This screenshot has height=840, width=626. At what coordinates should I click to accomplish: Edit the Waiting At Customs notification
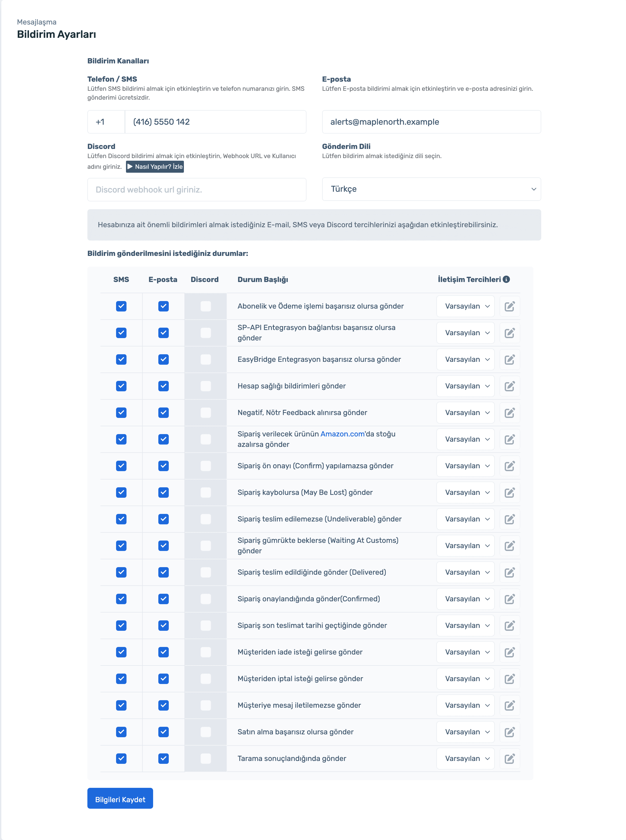(x=509, y=545)
